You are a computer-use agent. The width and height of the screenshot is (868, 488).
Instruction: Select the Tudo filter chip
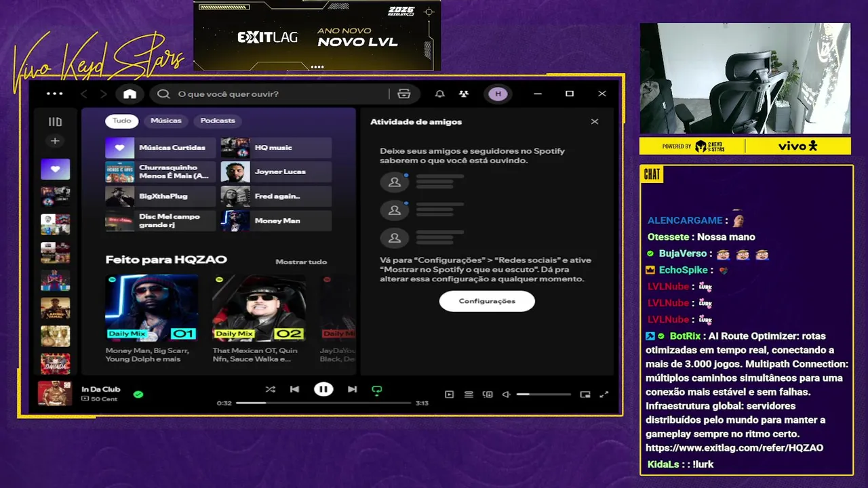121,121
